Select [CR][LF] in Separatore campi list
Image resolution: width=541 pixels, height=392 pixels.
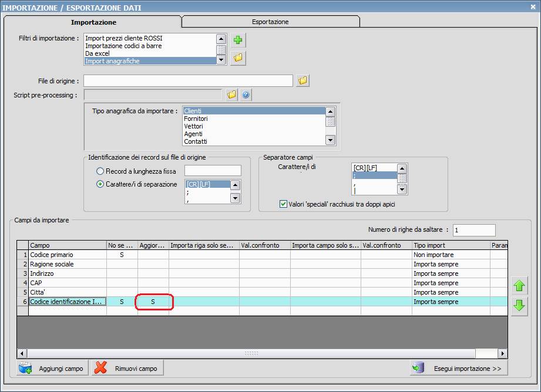click(x=375, y=168)
